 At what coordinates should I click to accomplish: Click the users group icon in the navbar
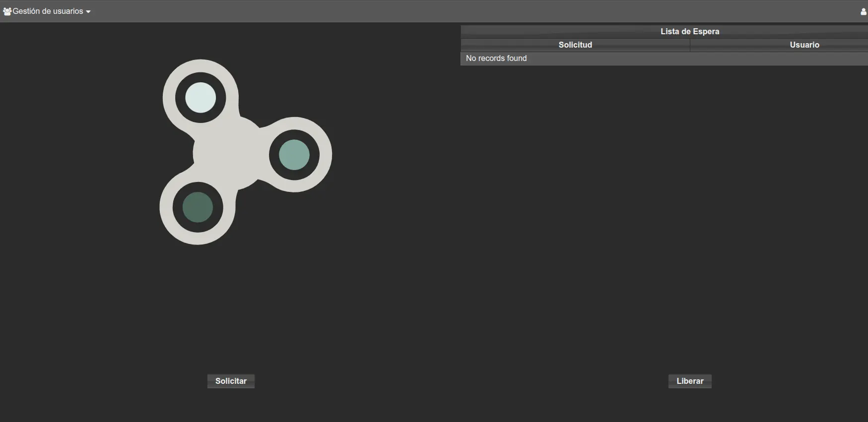coord(7,11)
